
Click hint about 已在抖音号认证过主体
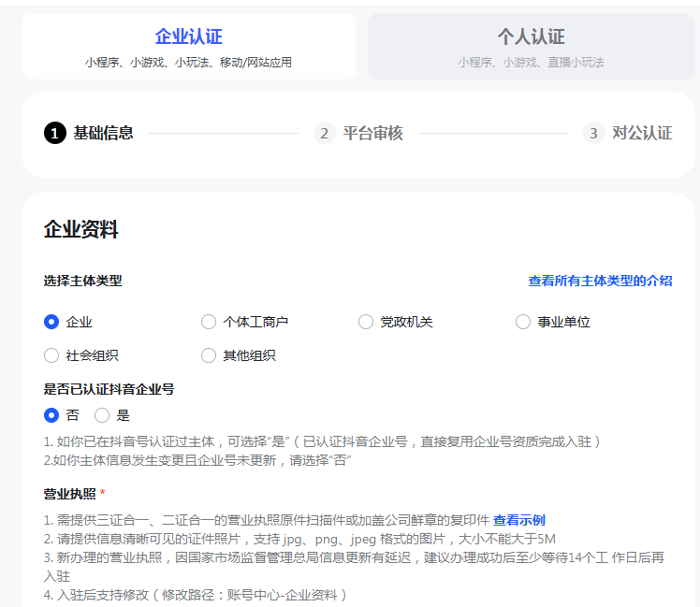click(322, 441)
